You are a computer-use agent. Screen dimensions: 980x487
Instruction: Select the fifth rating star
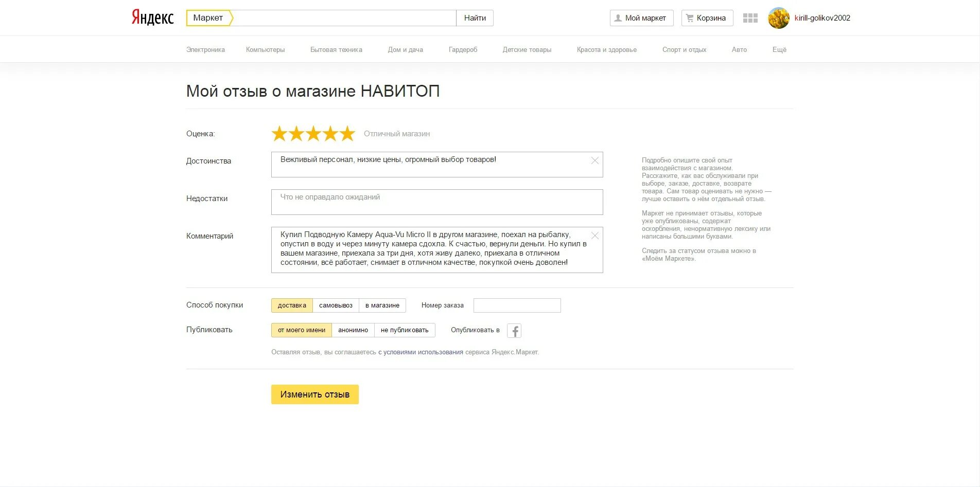pos(347,134)
